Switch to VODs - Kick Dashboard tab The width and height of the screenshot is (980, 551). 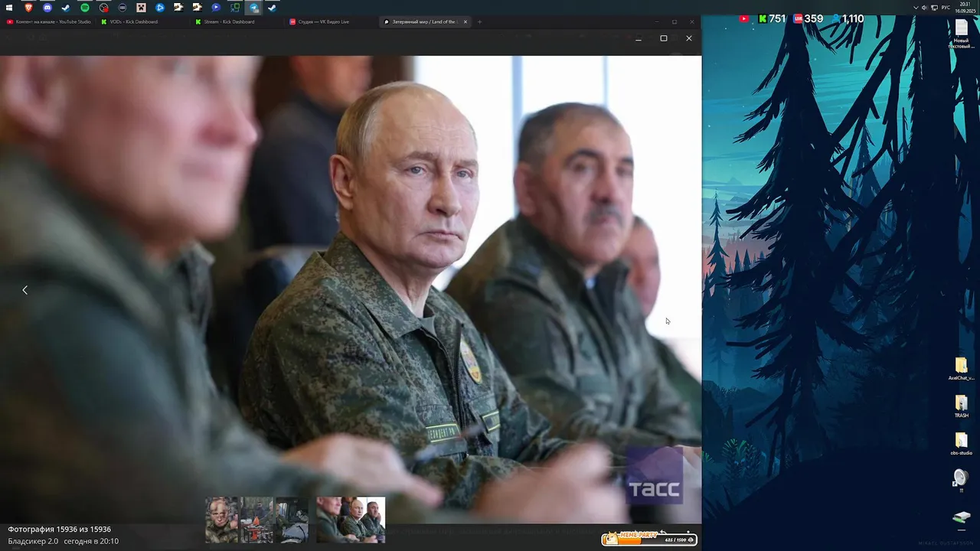point(142,21)
